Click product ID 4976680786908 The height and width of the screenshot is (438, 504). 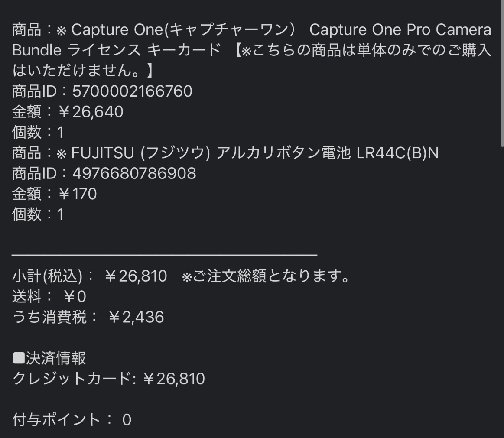click(x=134, y=173)
